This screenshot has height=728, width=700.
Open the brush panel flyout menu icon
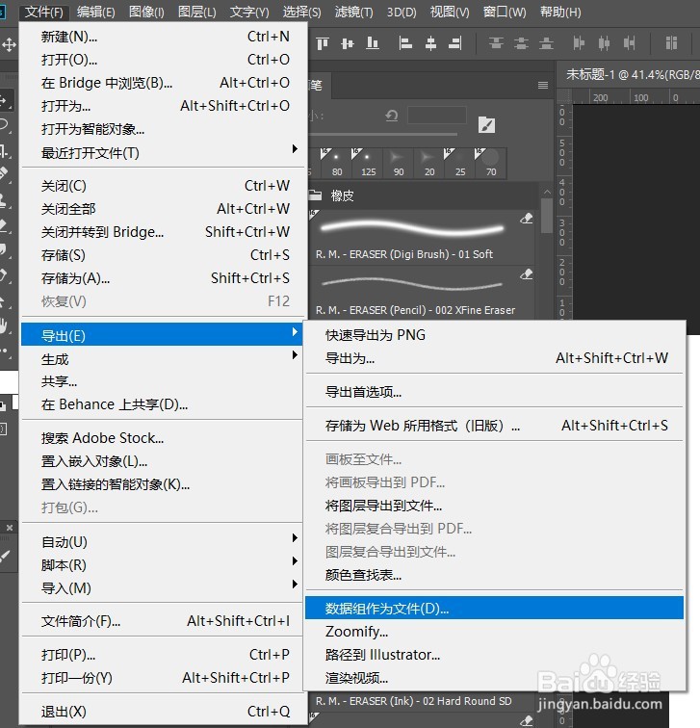click(x=543, y=85)
